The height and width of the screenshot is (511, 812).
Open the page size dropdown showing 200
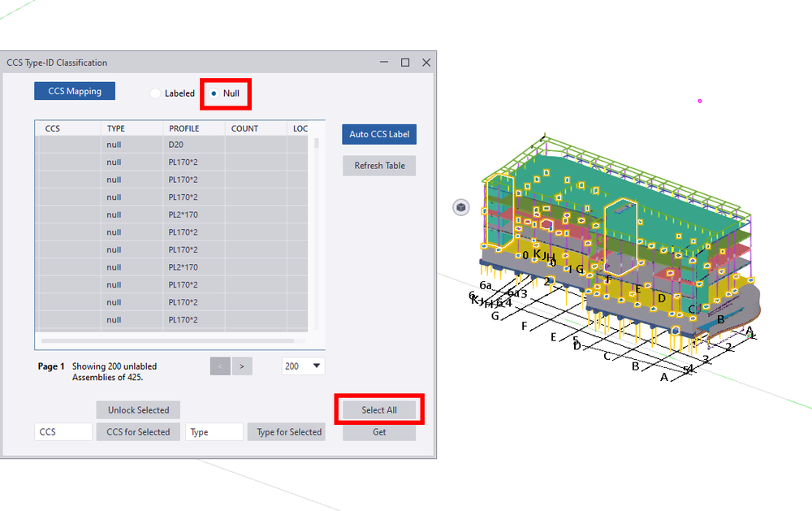pos(302,366)
